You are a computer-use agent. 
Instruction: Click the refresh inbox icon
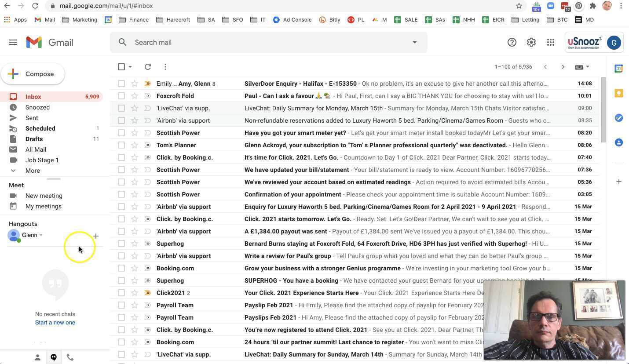point(148,67)
